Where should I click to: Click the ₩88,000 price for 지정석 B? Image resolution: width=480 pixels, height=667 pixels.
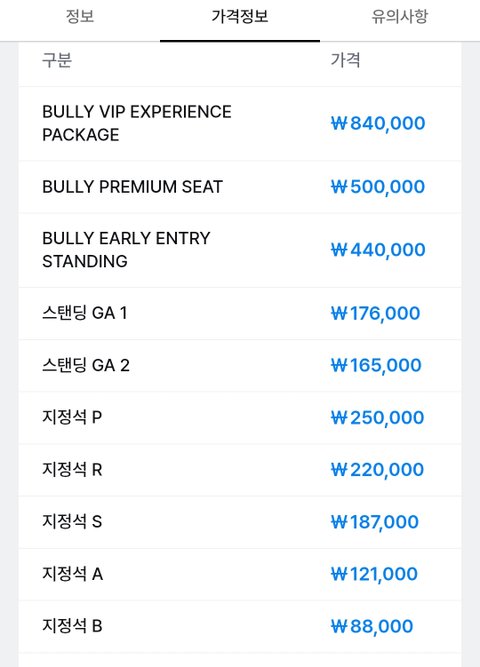[372, 626]
